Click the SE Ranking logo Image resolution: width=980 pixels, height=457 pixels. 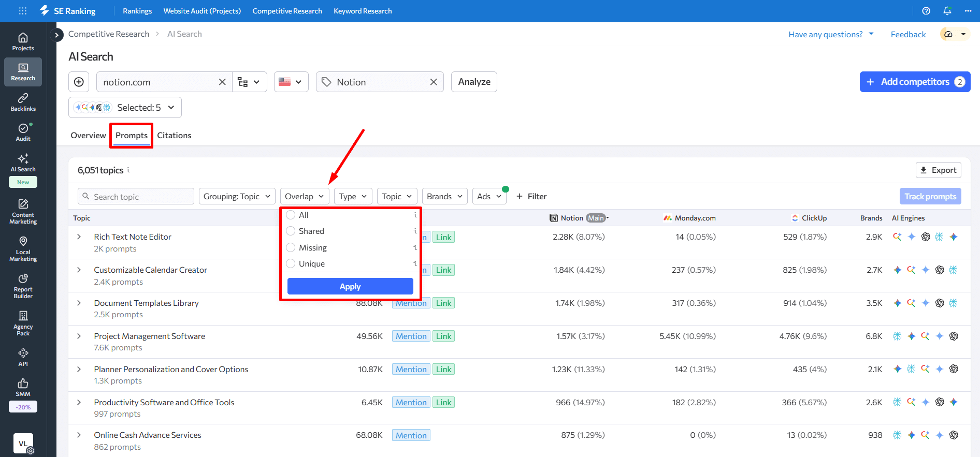68,11
